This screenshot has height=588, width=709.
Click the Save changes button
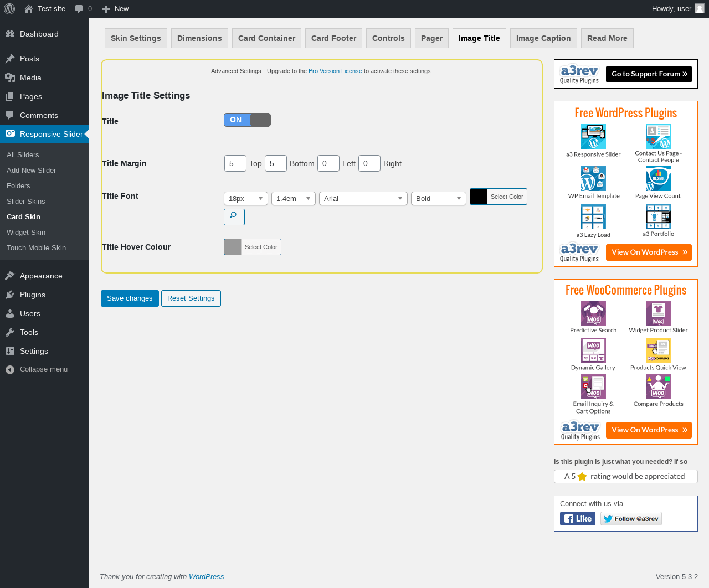coord(130,298)
